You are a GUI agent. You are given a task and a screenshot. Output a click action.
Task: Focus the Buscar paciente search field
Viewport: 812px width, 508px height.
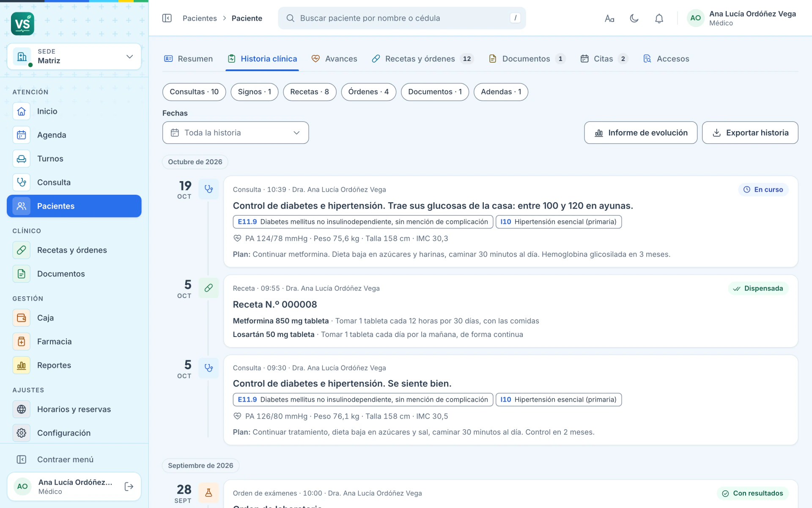(x=402, y=18)
